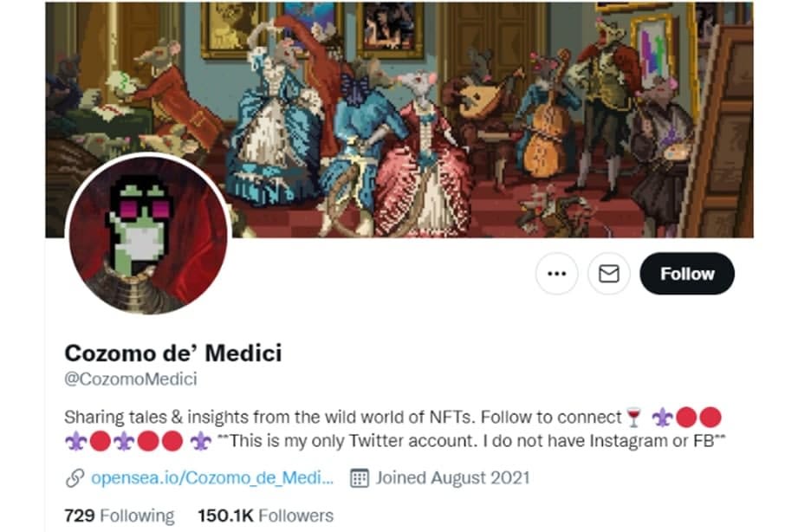Click the Joined August 2021 text
The width and height of the screenshot is (798, 532).
point(452,477)
